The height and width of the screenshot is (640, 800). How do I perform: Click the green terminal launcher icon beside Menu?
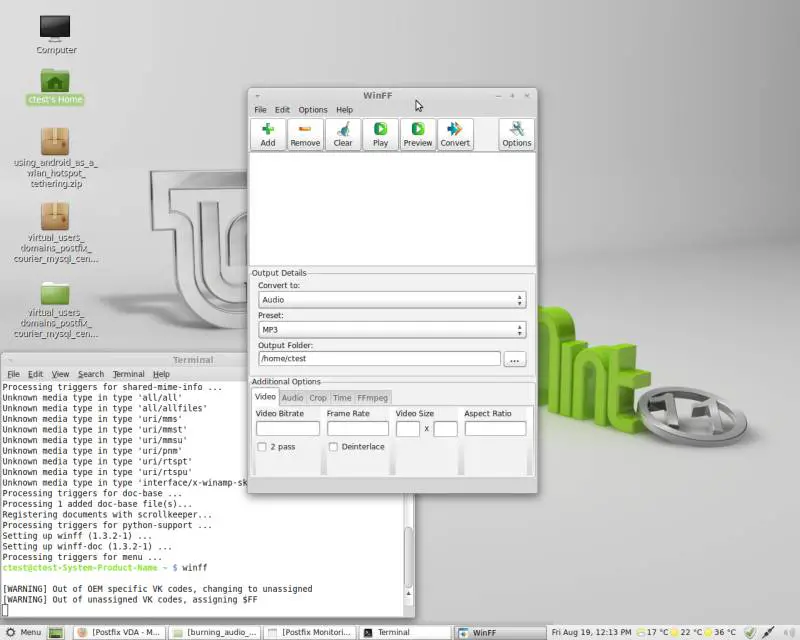(x=56, y=632)
